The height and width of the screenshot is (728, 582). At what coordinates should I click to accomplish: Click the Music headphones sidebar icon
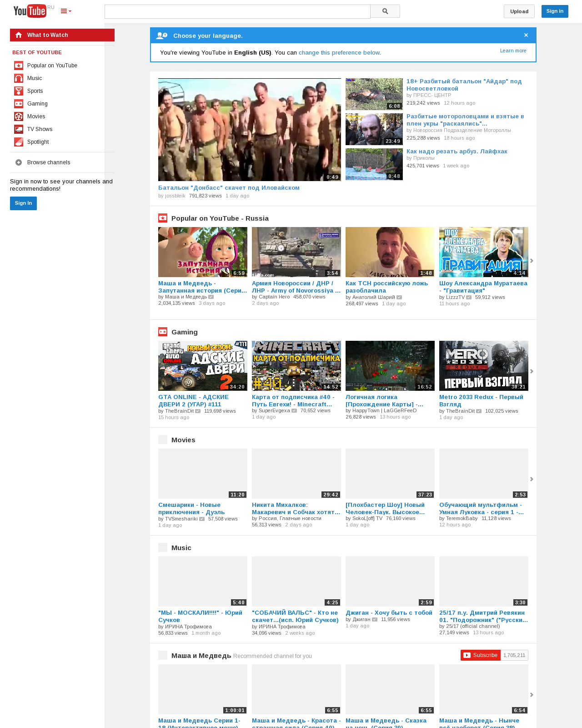tap(19, 78)
